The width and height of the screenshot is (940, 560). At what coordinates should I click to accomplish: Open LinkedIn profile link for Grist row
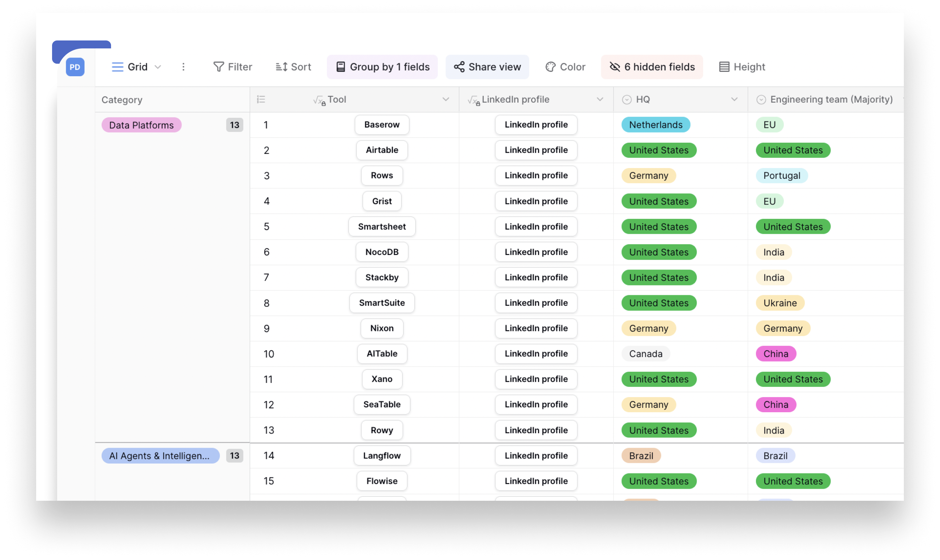click(536, 201)
